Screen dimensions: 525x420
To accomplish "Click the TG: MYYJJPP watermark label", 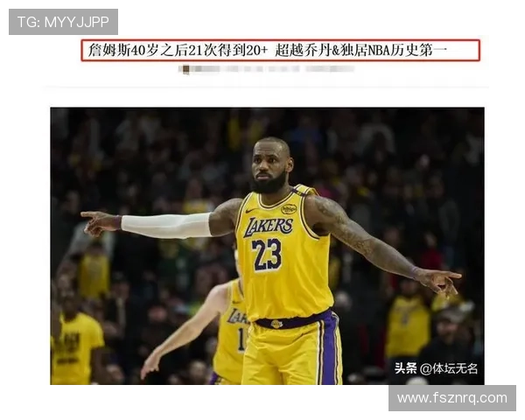I will click(x=63, y=21).
